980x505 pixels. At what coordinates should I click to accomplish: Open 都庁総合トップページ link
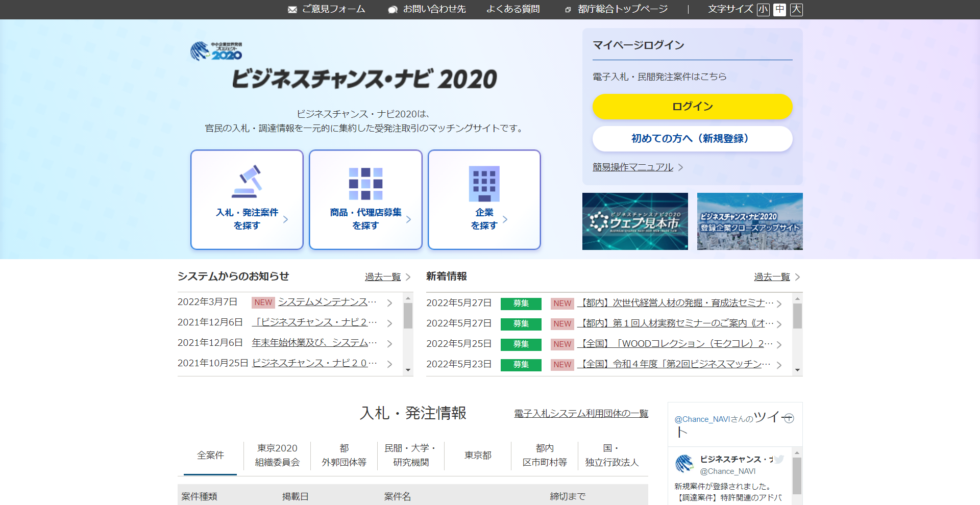[623, 9]
